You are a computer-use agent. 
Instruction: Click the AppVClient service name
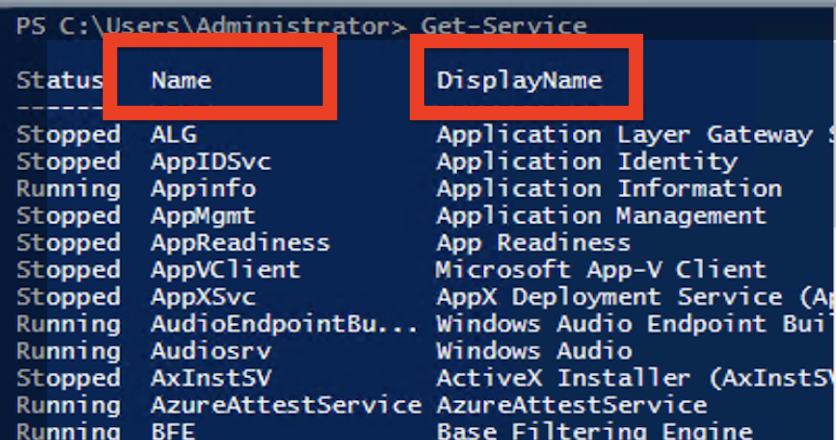225,269
